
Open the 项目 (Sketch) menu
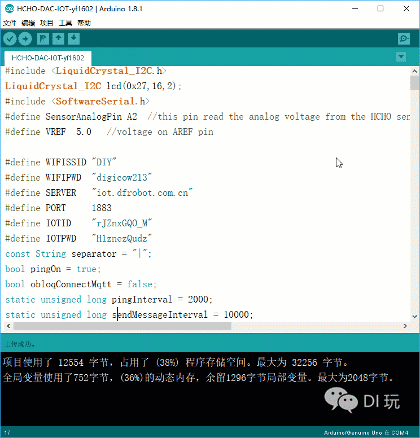47,23
